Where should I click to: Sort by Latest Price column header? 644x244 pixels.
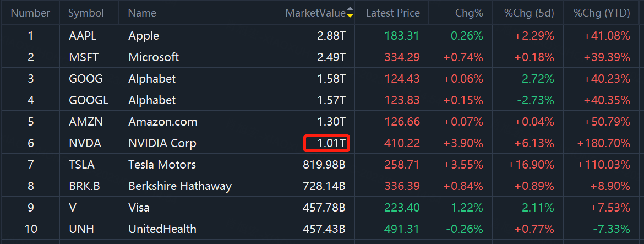(393, 13)
